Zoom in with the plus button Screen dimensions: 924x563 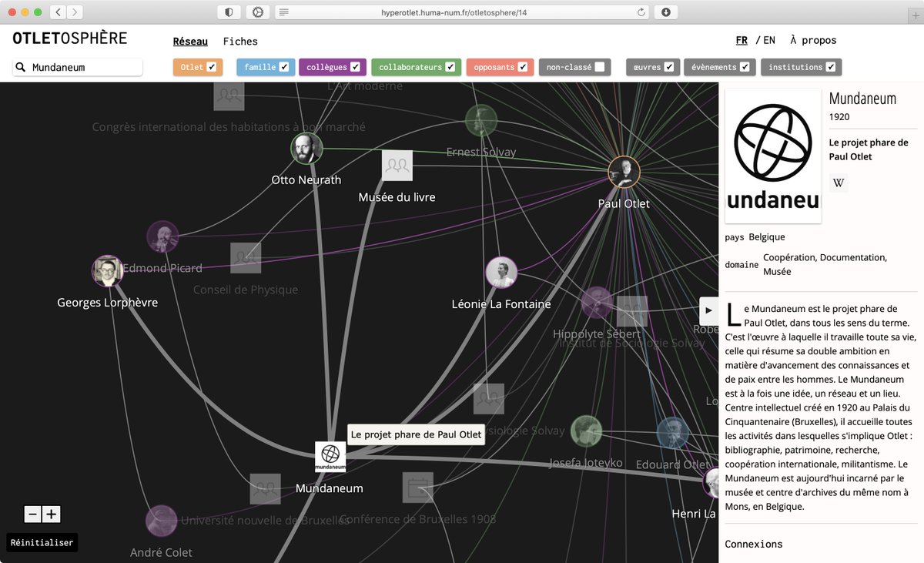tap(52, 514)
